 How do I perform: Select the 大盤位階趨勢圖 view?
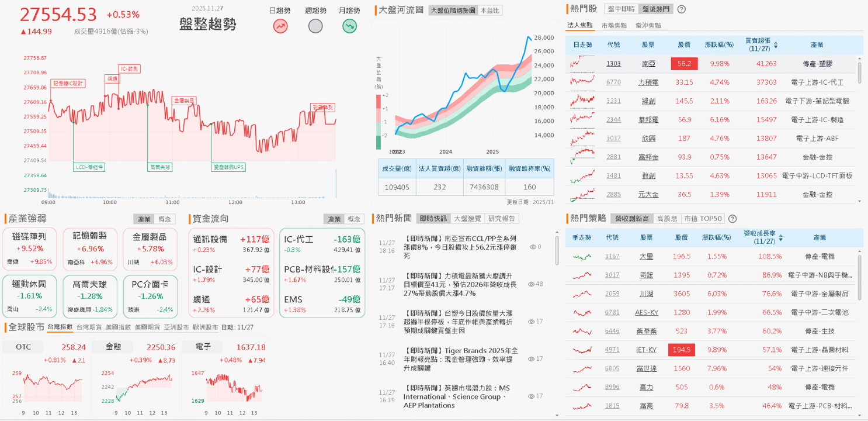click(452, 11)
